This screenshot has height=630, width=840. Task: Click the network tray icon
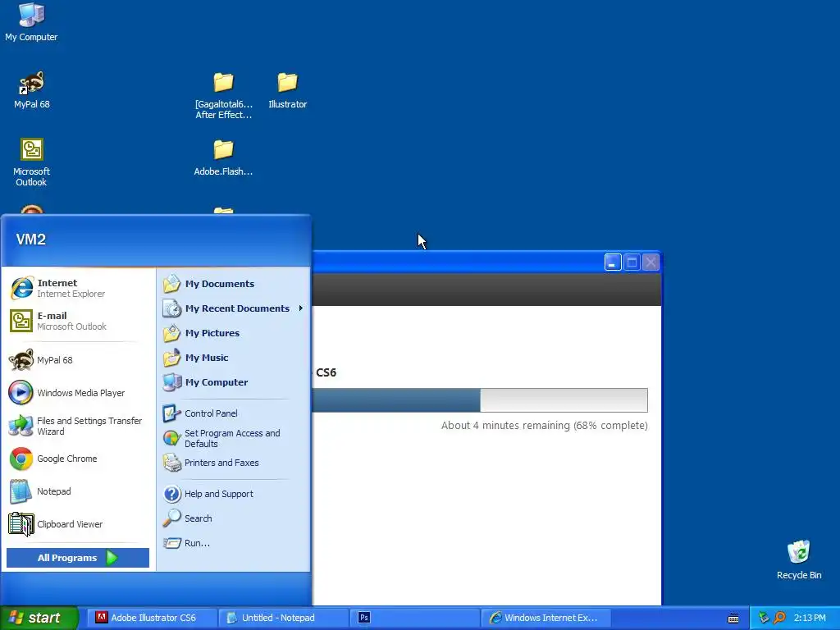[x=764, y=618]
